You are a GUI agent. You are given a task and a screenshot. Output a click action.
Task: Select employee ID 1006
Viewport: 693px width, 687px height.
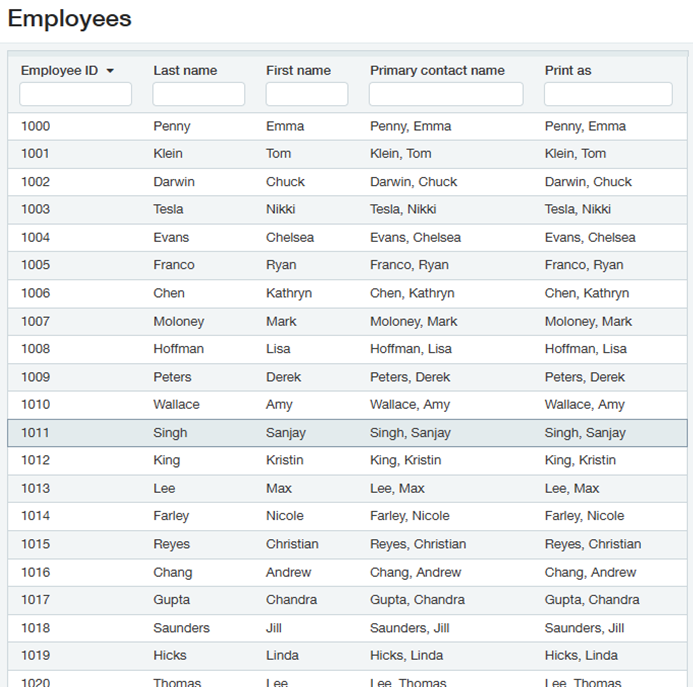click(36, 293)
